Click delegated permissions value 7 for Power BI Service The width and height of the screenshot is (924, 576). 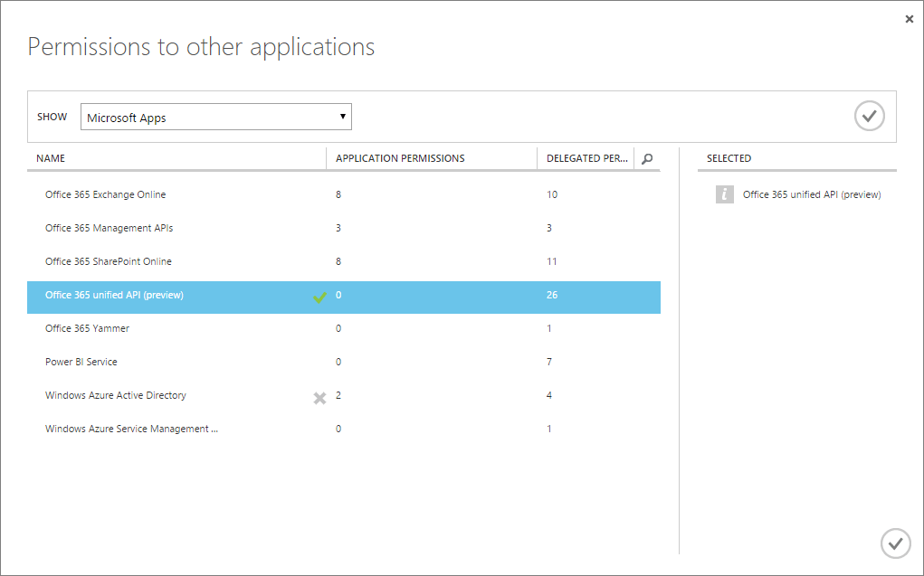549,363
